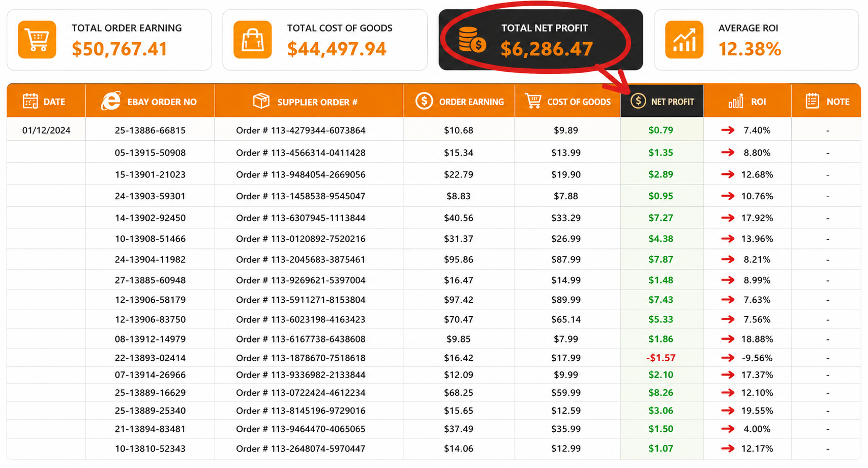This screenshot has height=468, width=868.
Task: Click the red arrow icon next to 4.00% ROI
Action: 728,429
